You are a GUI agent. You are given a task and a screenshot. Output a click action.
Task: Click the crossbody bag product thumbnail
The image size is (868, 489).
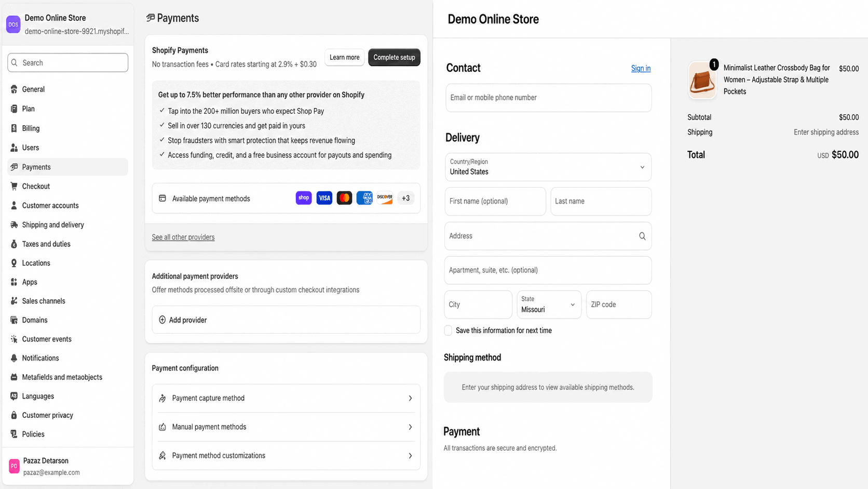click(702, 80)
